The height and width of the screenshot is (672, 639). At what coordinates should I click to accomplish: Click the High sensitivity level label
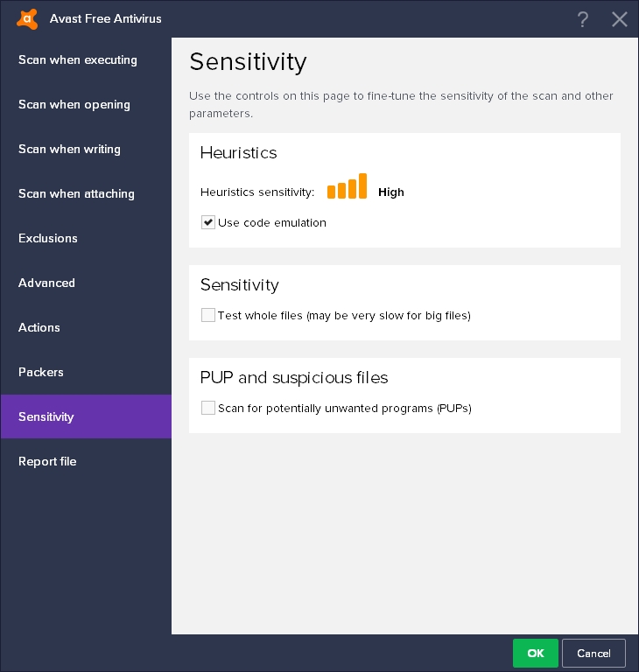(x=391, y=192)
